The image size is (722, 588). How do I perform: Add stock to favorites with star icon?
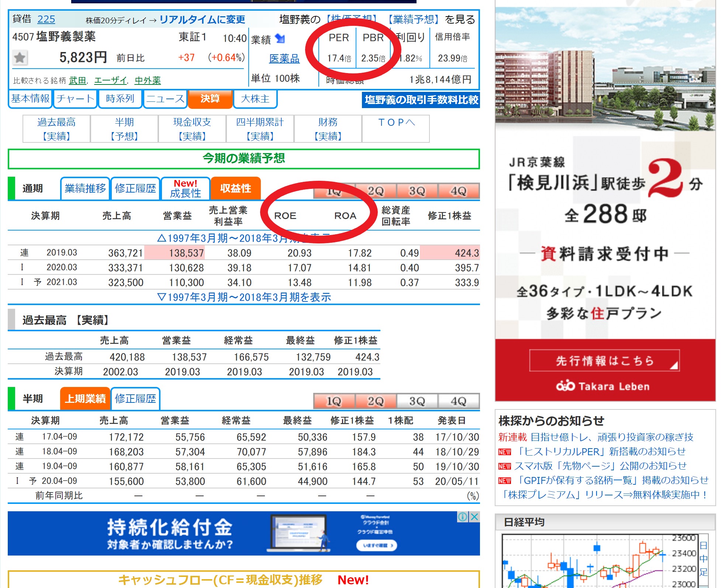(20, 58)
